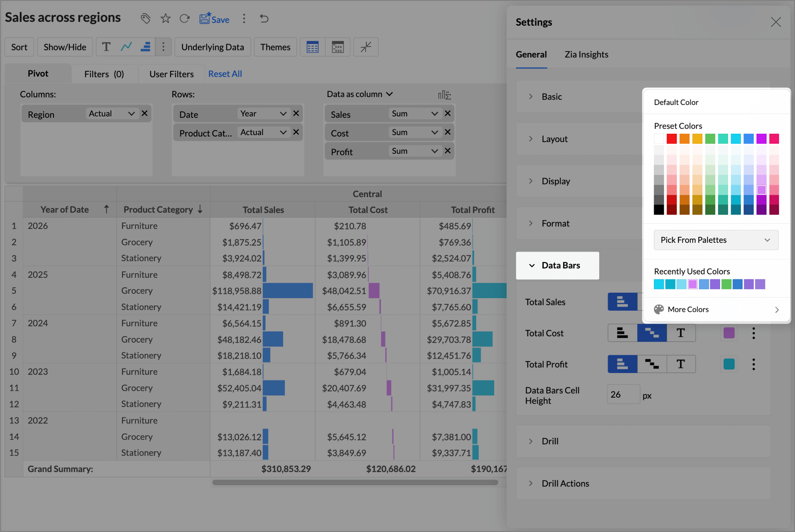Enable bar style for Total Cost
The image size is (795, 532).
[623, 333]
